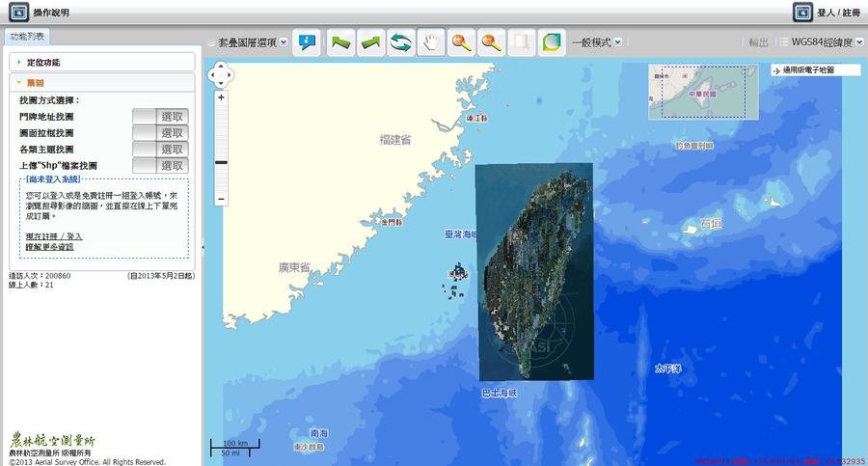Click the second magnifier zoom tool
This screenshot has width=868, height=466.
(x=492, y=42)
